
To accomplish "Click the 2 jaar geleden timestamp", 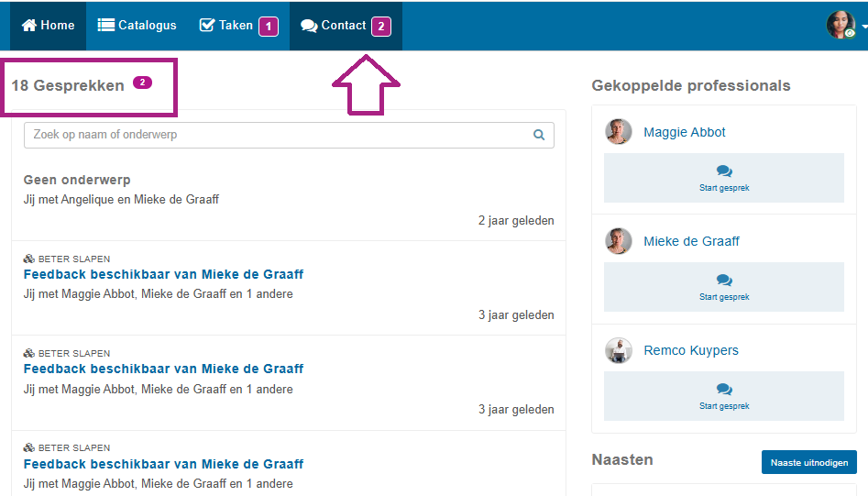I will tap(516, 220).
